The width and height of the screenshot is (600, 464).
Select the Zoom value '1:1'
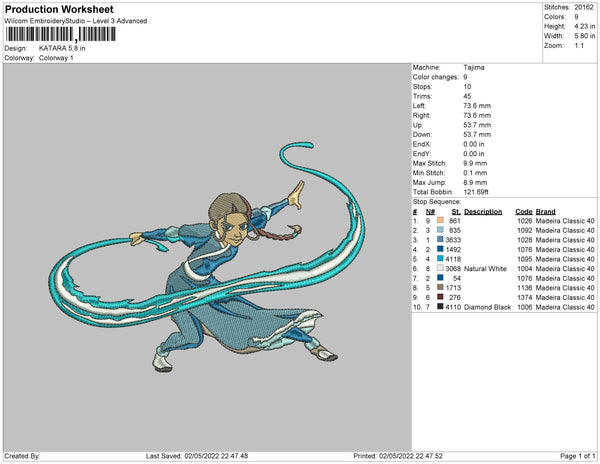(x=579, y=46)
